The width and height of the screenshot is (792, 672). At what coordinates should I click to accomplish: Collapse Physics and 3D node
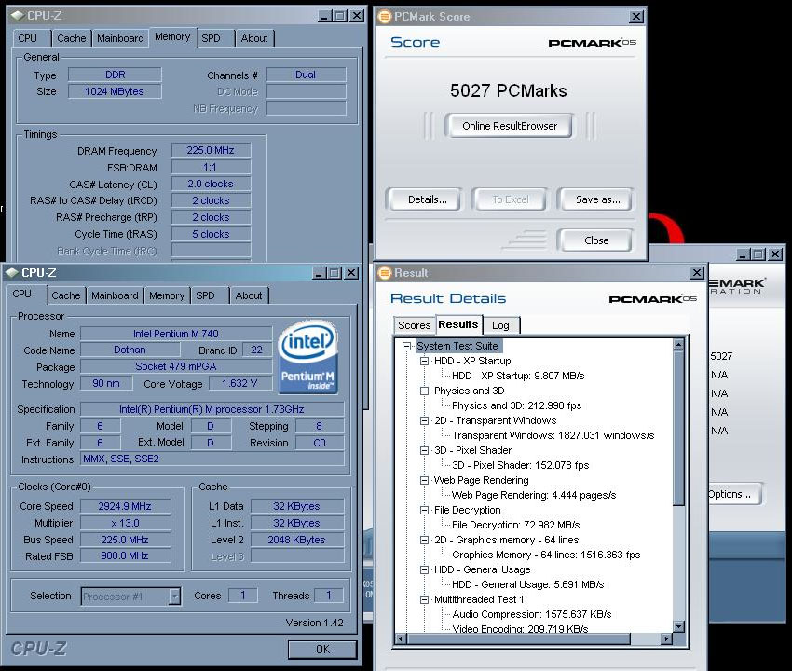(x=424, y=391)
